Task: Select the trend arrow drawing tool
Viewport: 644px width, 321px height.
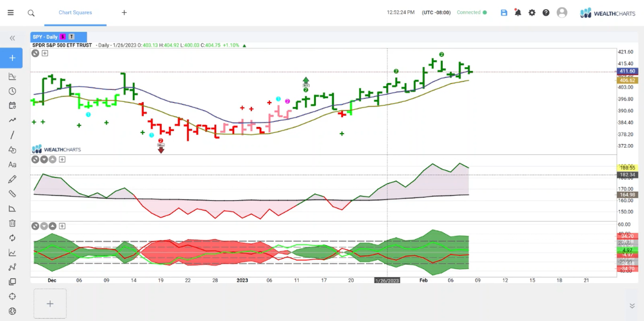Action: pos(12,120)
